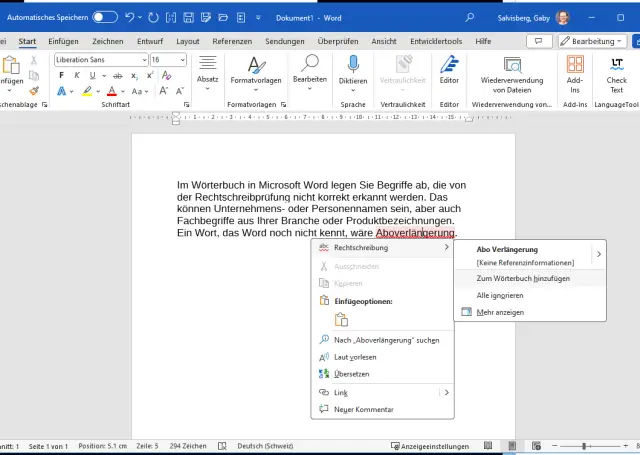Image resolution: width=640 pixels, height=455 pixels.
Task: Open the font size dropdown
Action: tap(181, 60)
